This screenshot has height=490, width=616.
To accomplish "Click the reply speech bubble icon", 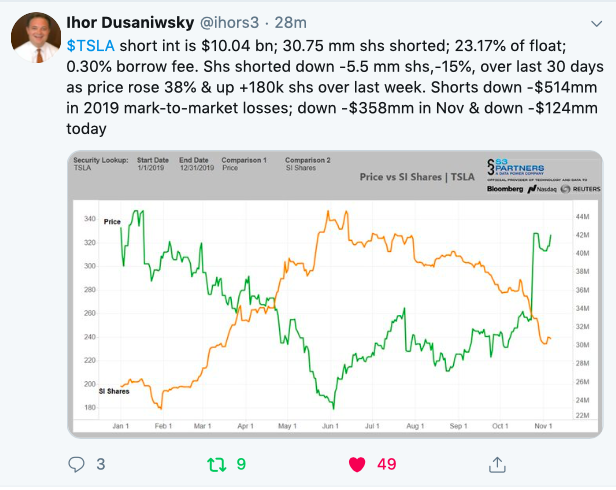I will 77,464.
